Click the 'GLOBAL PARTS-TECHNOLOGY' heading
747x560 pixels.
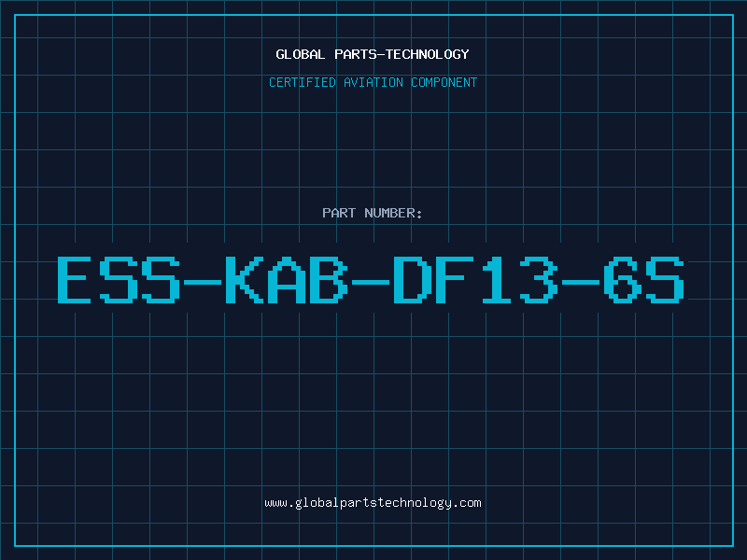pos(373,54)
